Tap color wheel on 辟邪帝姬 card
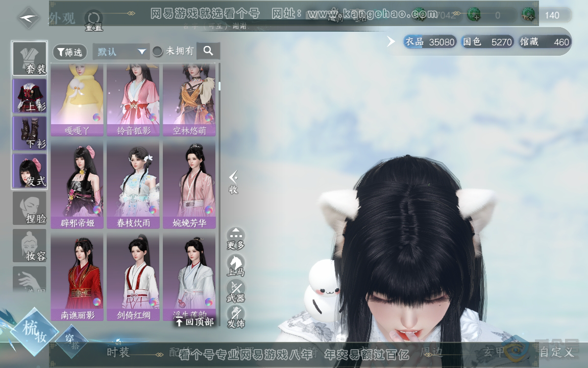This screenshot has width=588, height=368. coord(97,210)
